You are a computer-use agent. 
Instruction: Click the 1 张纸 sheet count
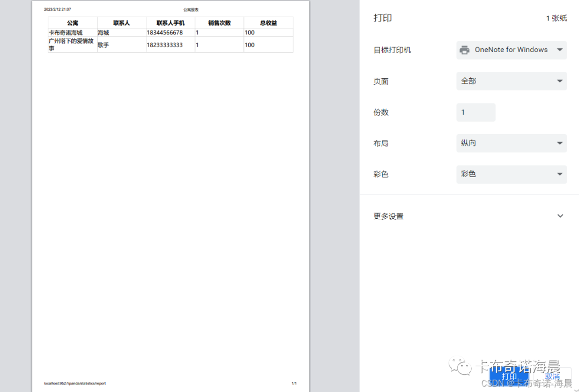click(x=556, y=18)
